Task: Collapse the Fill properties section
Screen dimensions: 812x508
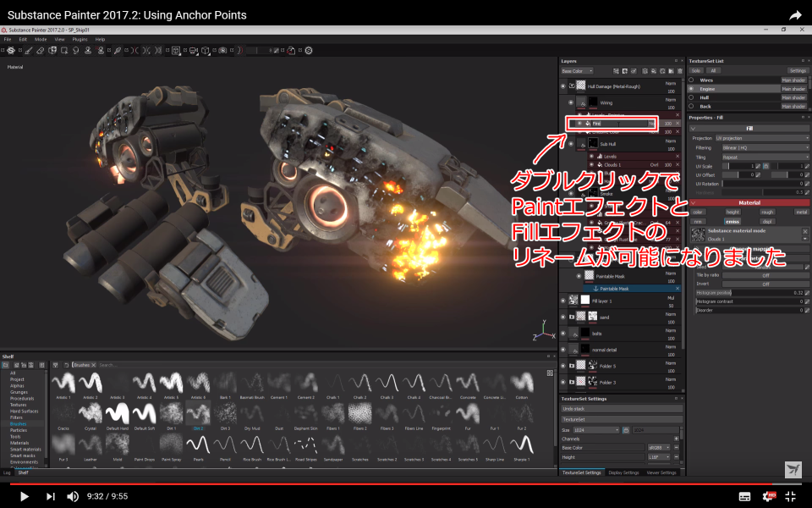Action: tap(693, 129)
